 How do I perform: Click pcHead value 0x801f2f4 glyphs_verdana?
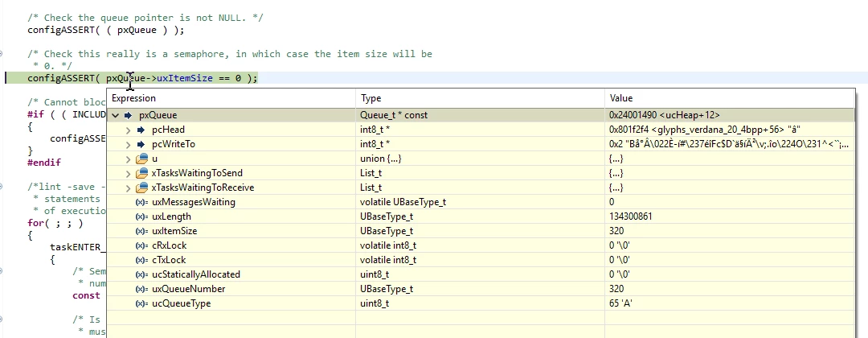[x=705, y=130]
